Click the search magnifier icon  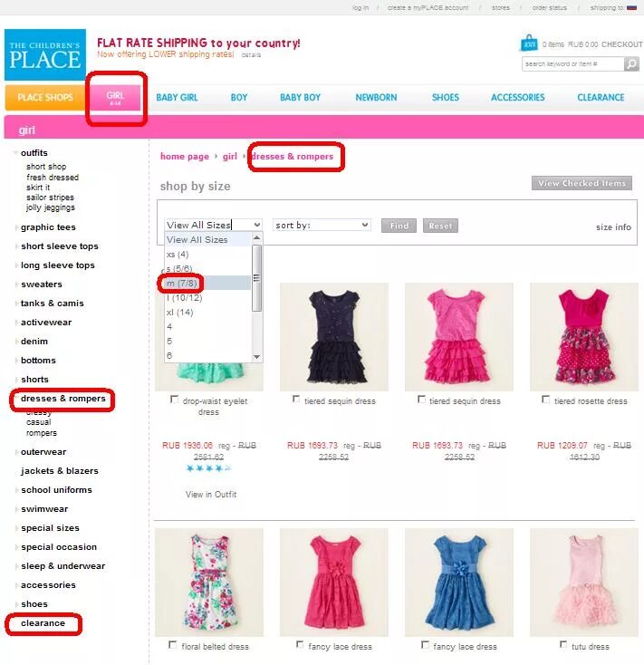tap(631, 64)
